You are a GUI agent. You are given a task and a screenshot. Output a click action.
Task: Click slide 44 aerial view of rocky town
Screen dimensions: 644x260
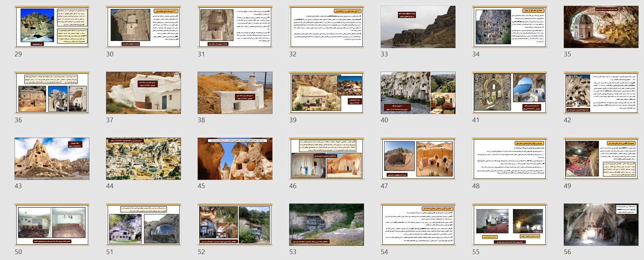pyautogui.click(x=143, y=159)
